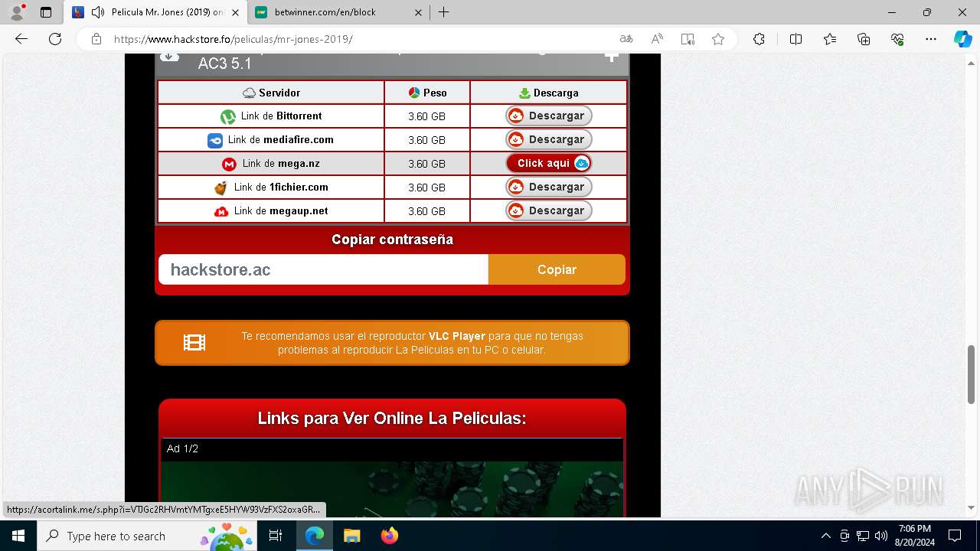The width and height of the screenshot is (980, 551).
Task: Click the page vertical scrollbar thumb
Action: tap(972, 375)
